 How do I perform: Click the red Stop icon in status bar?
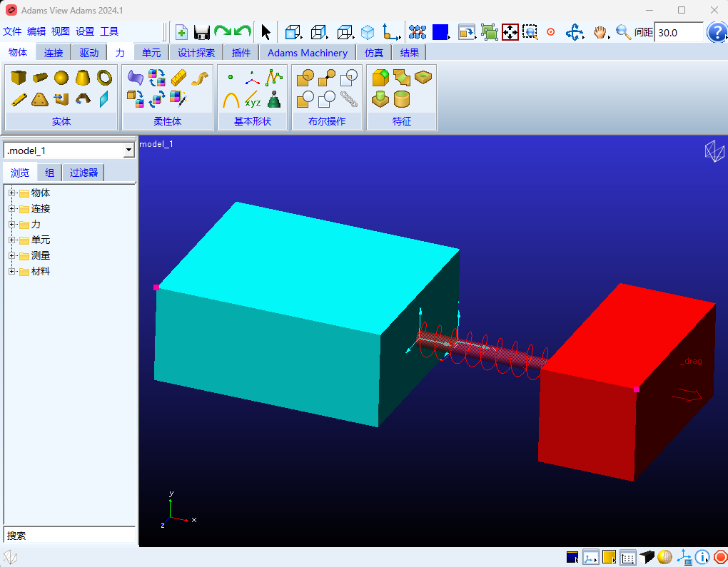(x=720, y=557)
